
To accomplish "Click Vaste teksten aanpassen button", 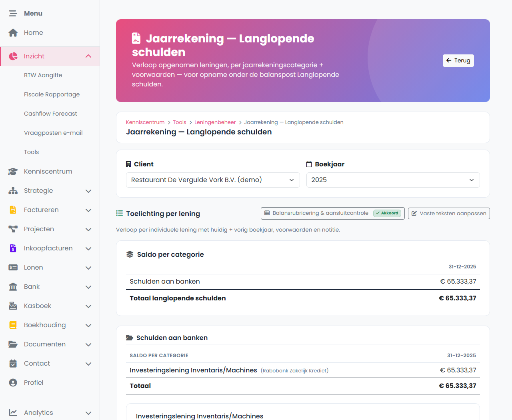I will pyautogui.click(x=449, y=214).
